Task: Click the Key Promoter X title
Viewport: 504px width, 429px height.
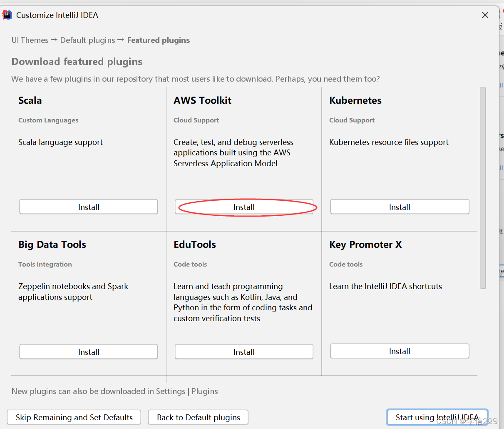Action: [365, 244]
